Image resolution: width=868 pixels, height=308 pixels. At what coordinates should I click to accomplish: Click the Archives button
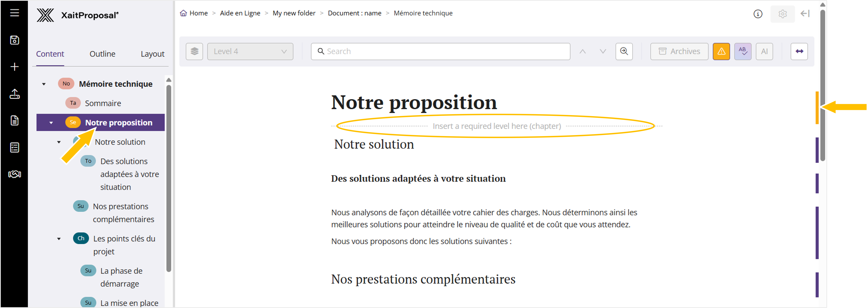tap(679, 51)
